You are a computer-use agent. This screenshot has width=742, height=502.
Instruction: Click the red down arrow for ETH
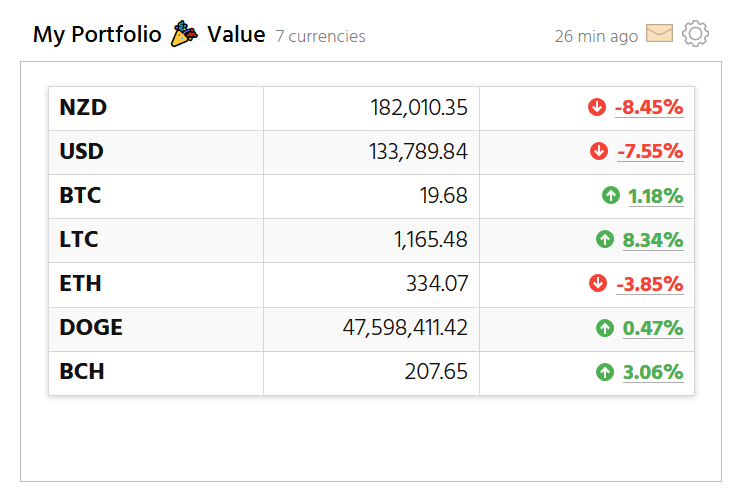[598, 283]
